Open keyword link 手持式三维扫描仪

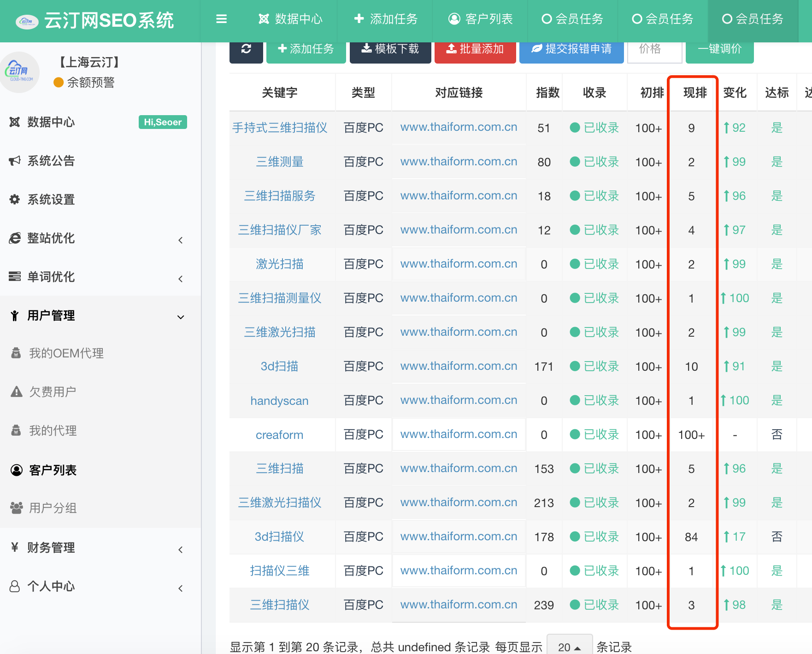[280, 128]
